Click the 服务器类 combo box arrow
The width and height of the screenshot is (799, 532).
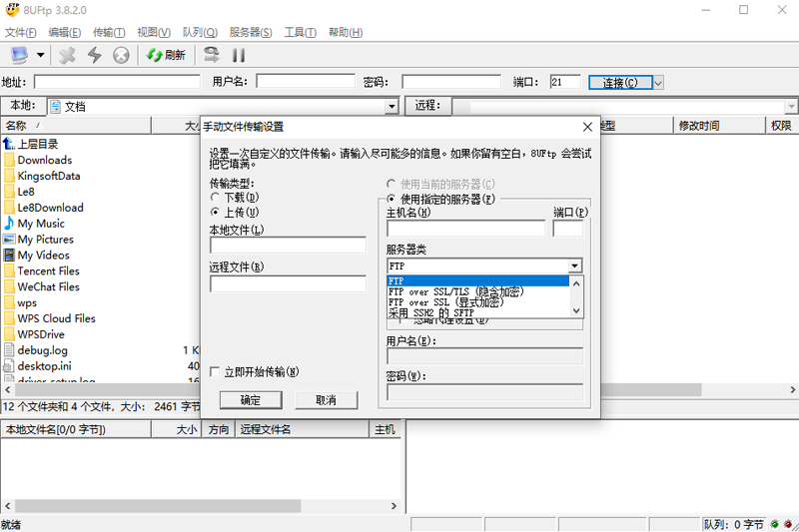click(575, 266)
